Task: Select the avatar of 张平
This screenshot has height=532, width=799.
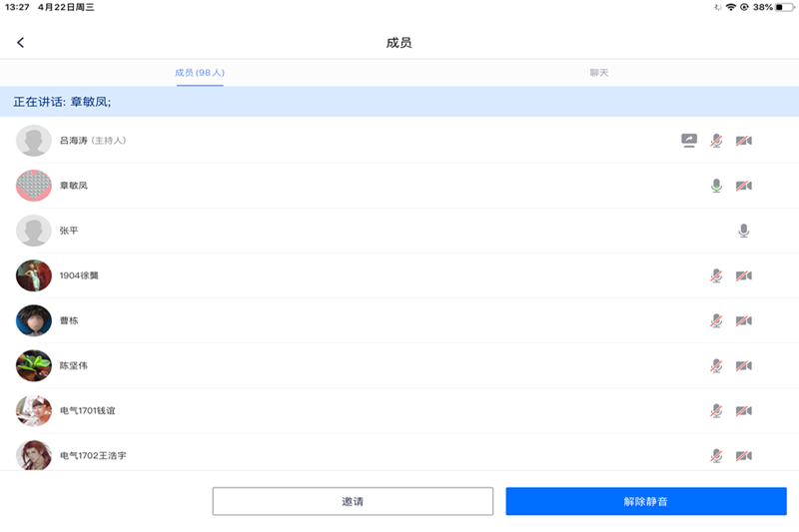Action: [x=34, y=231]
